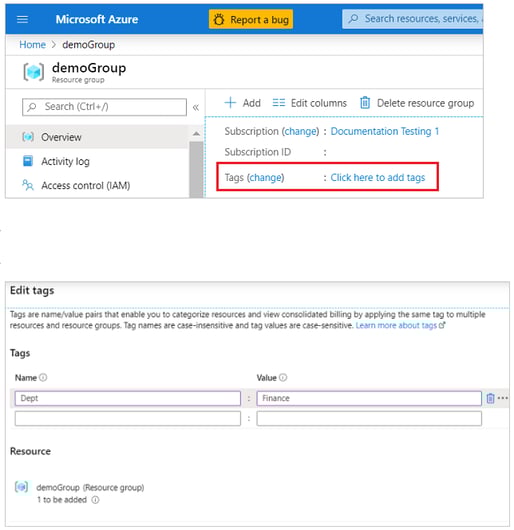The image size is (514, 530).
Task: Click Add in the toolbar
Action: click(x=243, y=103)
